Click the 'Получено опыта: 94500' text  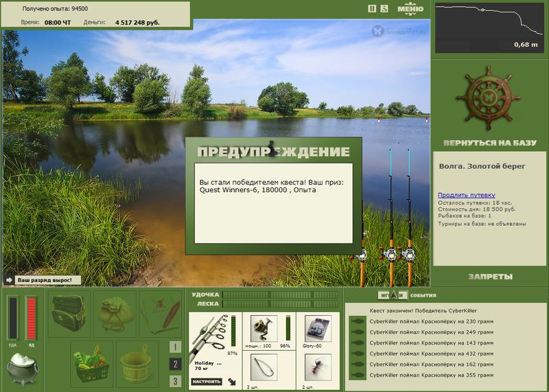click(x=55, y=8)
